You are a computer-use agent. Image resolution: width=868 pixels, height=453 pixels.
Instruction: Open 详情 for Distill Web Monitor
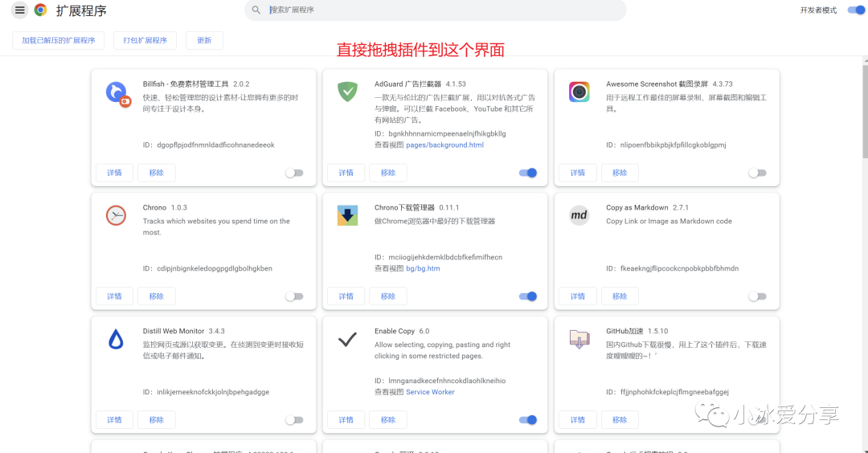click(115, 420)
